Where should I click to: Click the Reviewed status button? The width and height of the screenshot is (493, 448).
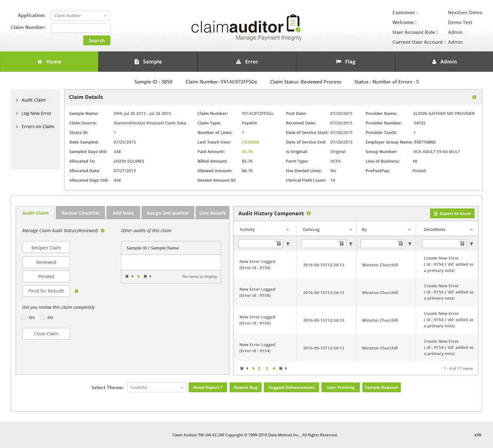pyautogui.click(x=46, y=262)
